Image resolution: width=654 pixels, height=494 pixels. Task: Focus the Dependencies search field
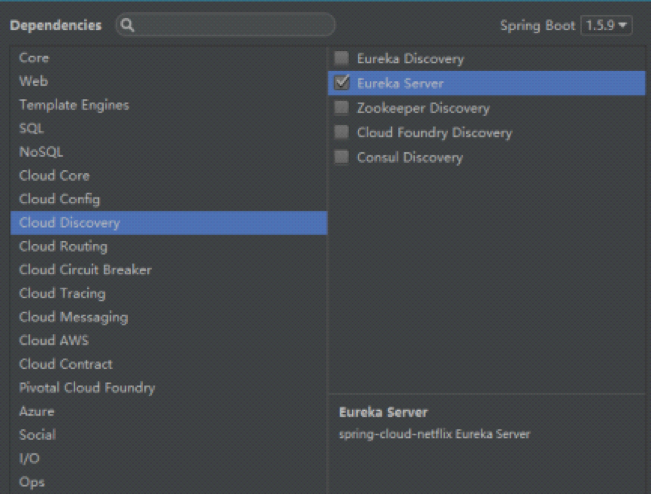pyautogui.click(x=226, y=25)
